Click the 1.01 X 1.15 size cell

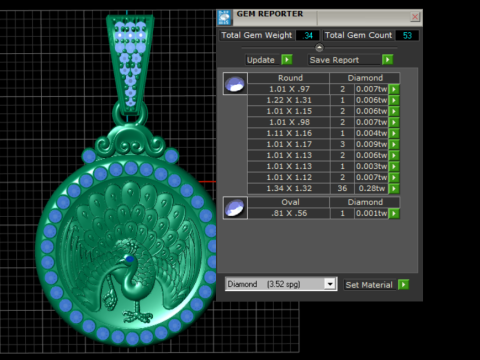[289, 111]
